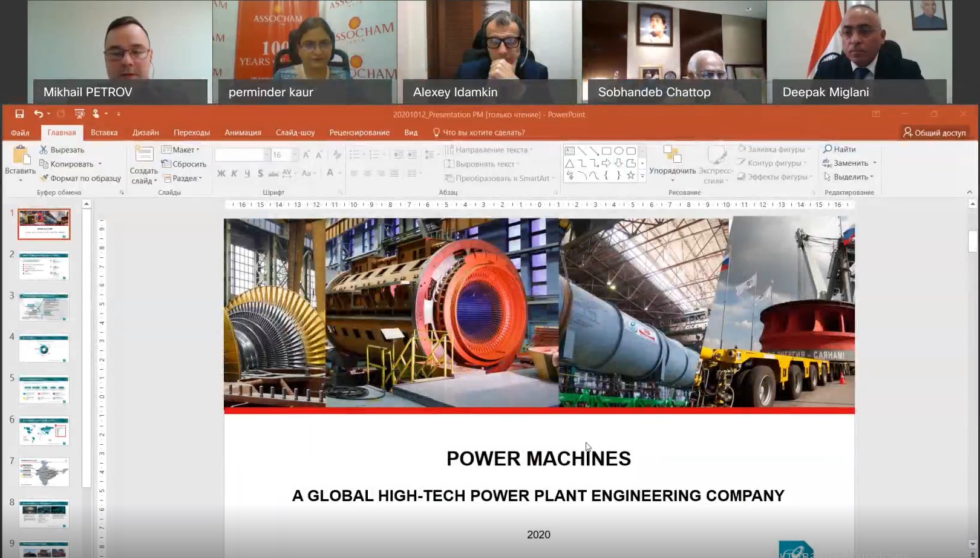Select star shape in shapes gallery
Image resolution: width=980 pixels, height=558 pixels.
coord(631,176)
